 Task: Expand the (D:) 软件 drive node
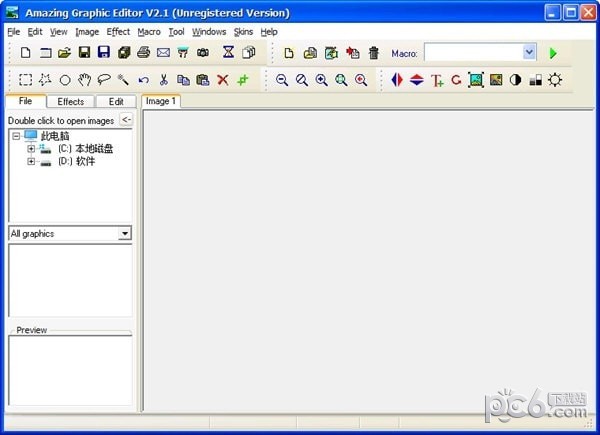coord(31,161)
